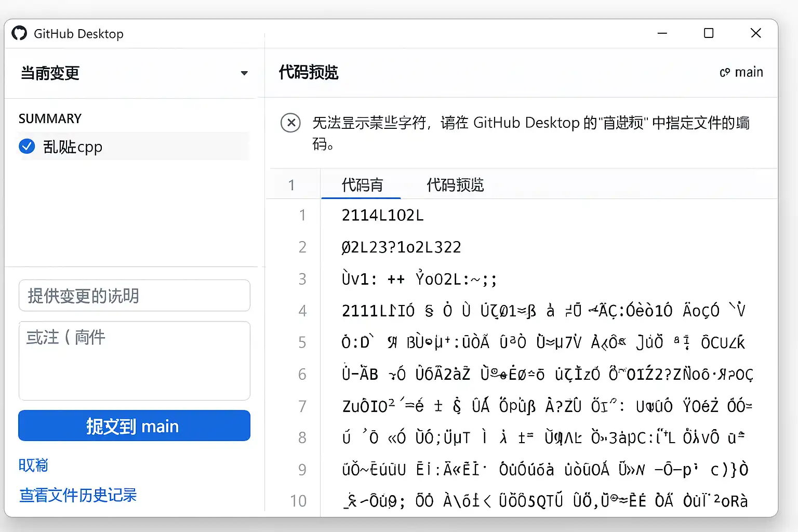Switch to the 代码预览 tab

coord(455,185)
